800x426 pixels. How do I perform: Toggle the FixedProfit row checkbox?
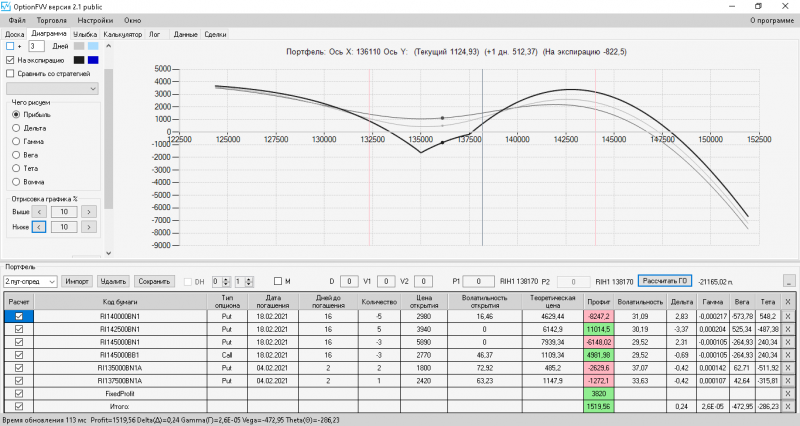pyautogui.click(x=19, y=393)
